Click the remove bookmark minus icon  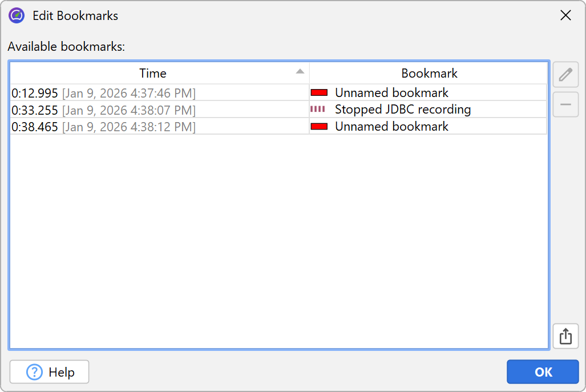pyautogui.click(x=565, y=105)
